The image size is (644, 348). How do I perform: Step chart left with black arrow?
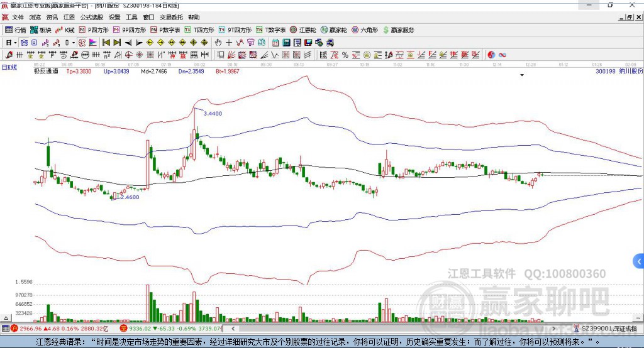tap(128, 43)
